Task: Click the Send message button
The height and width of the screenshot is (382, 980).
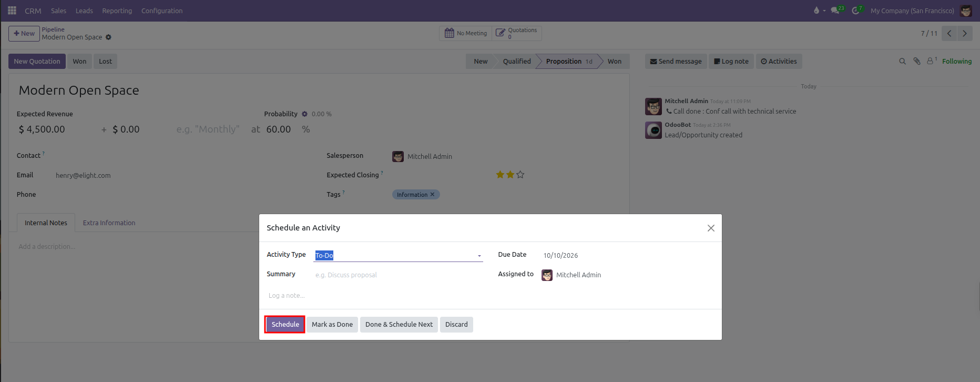Action: tap(676, 61)
